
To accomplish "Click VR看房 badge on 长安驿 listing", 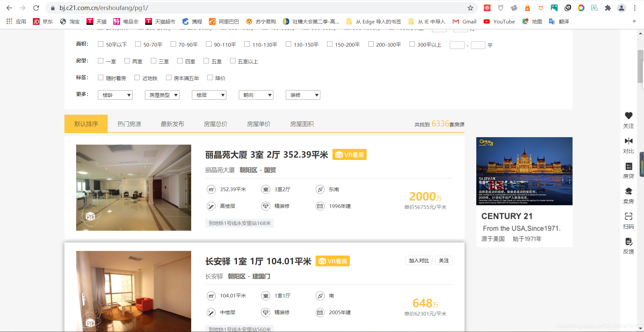I will click(333, 261).
